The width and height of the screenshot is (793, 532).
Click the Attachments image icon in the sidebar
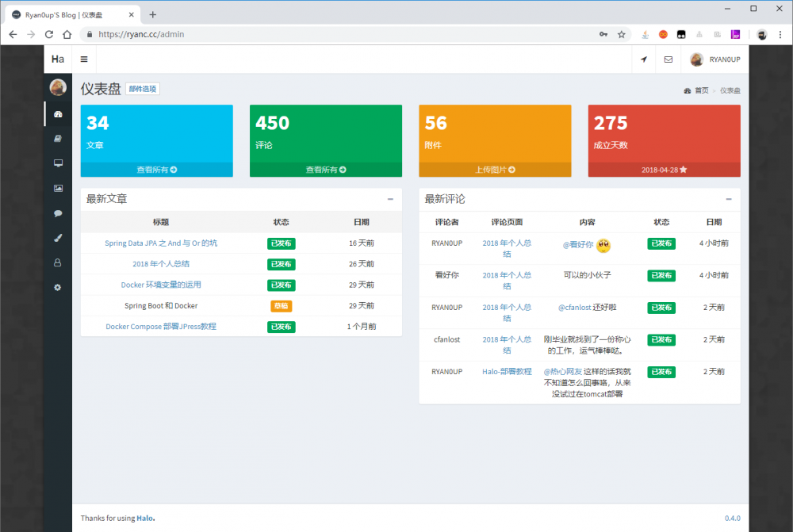coord(57,188)
